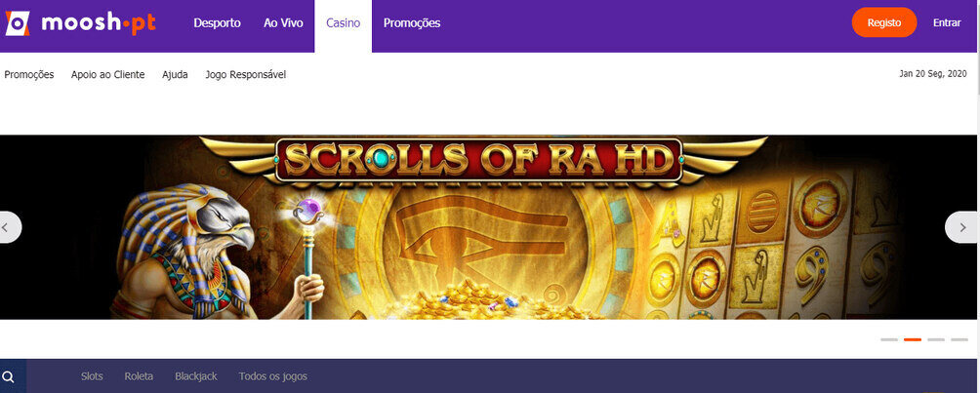Open the Ajuda link
Viewport: 980px width, 393px height.
(x=175, y=74)
